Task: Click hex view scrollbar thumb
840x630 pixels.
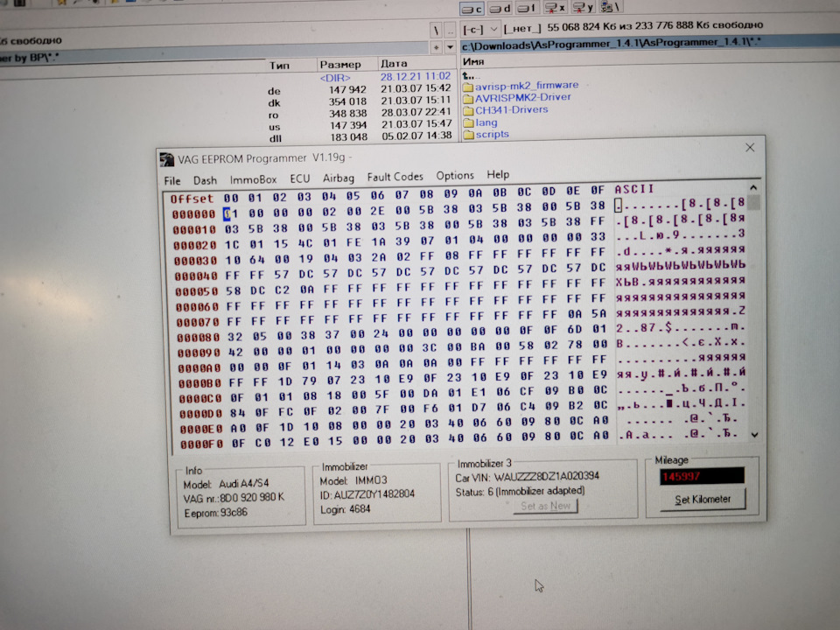Action: click(x=753, y=204)
